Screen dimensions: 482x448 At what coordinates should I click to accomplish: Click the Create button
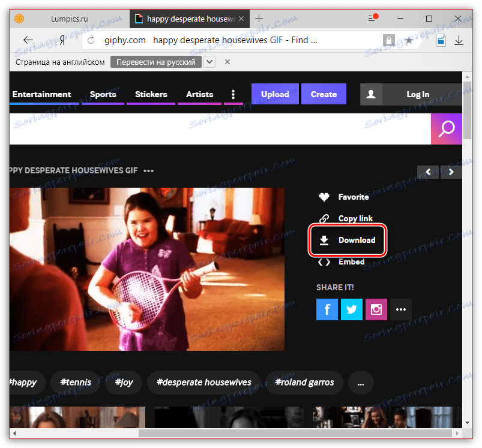[x=324, y=94]
